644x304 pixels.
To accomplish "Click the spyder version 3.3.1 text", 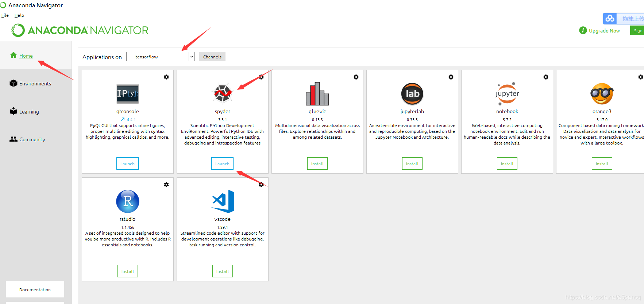I will click(x=223, y=120).
